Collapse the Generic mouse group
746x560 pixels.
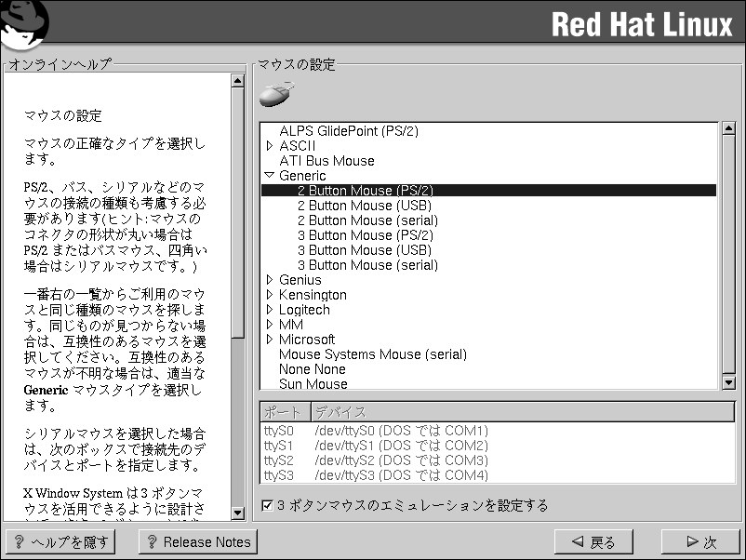click(270, 176)
